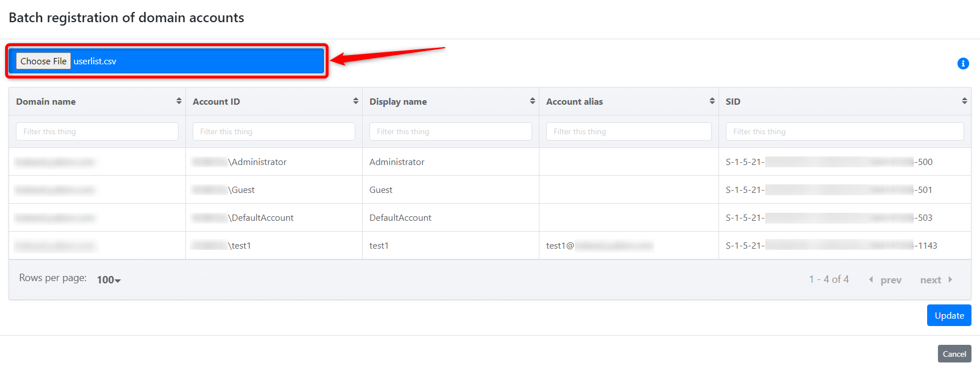Go to prev page
Screen dimensions: 980x371
click(x=886, y=280)
